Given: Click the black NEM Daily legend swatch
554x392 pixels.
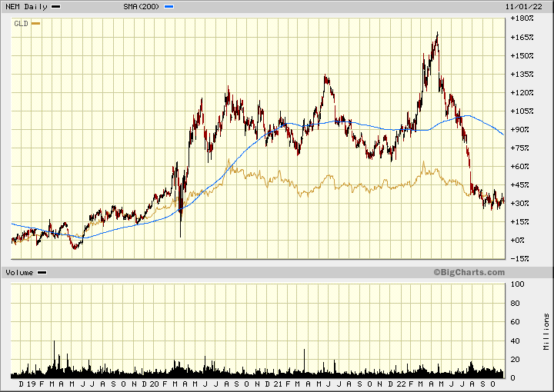Looking at the screenshot, I should (56, 7).
